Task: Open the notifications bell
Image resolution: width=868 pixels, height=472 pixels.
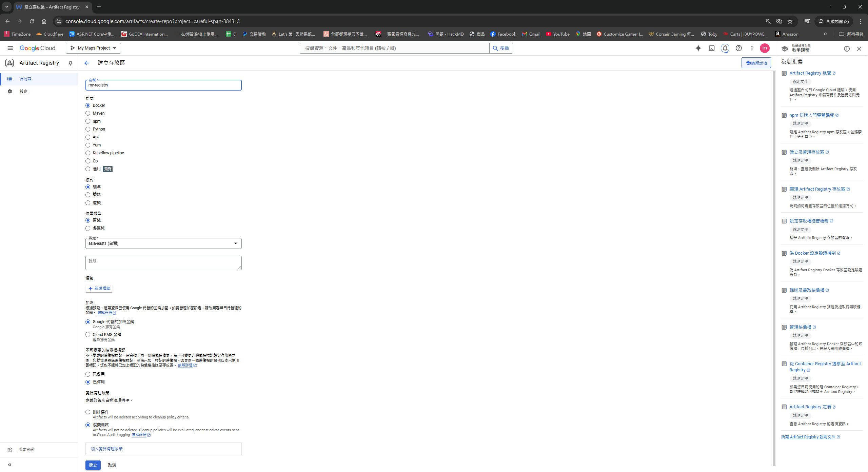Action: tap(725, 48)
